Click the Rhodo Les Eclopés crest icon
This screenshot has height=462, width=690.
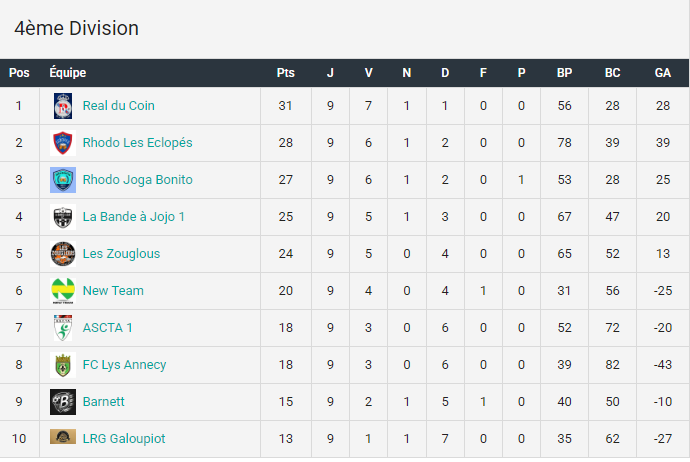click(x=63, y=143)
